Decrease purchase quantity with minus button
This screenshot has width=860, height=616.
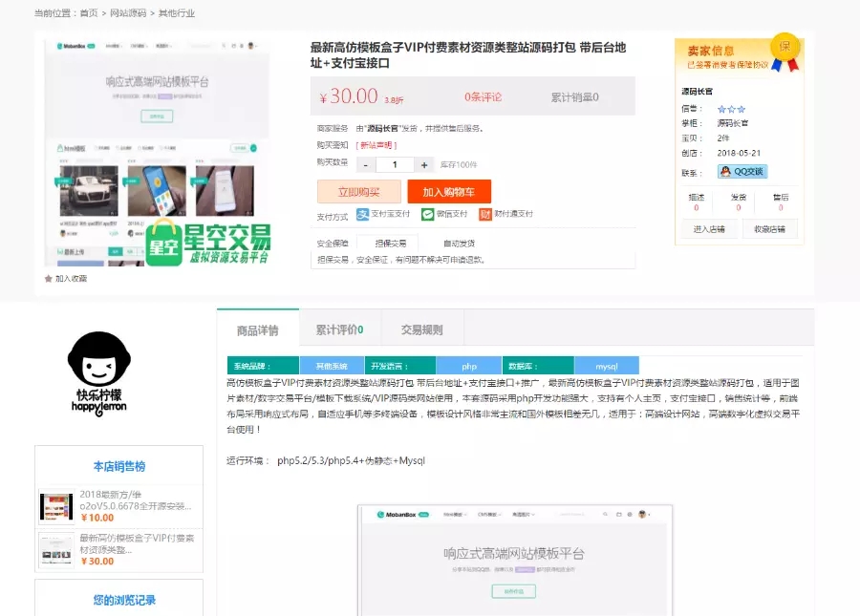(366, 164)
